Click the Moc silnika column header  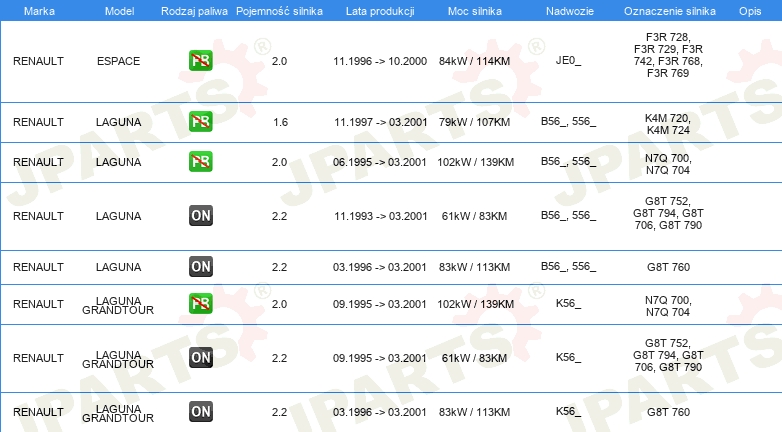[x=475, y=11]
